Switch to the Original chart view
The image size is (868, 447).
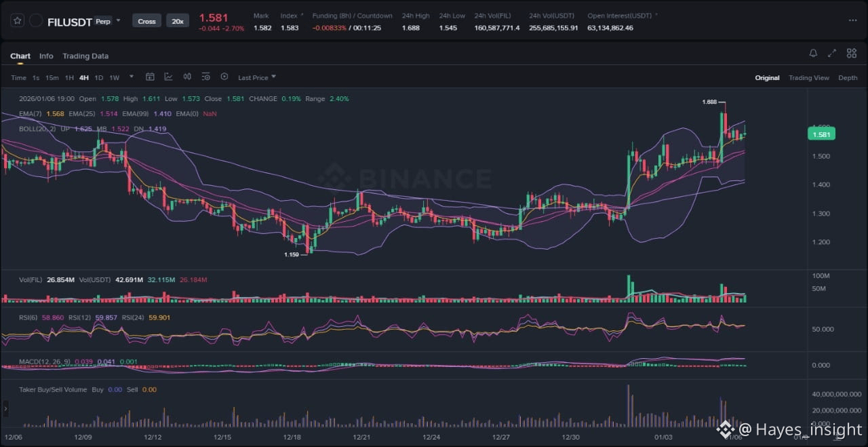point(767,77)
